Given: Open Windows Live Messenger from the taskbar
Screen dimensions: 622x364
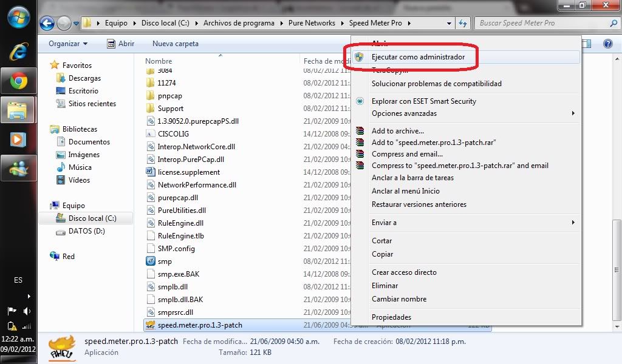Looking at the screenshot, I should [x=19, y=168].
